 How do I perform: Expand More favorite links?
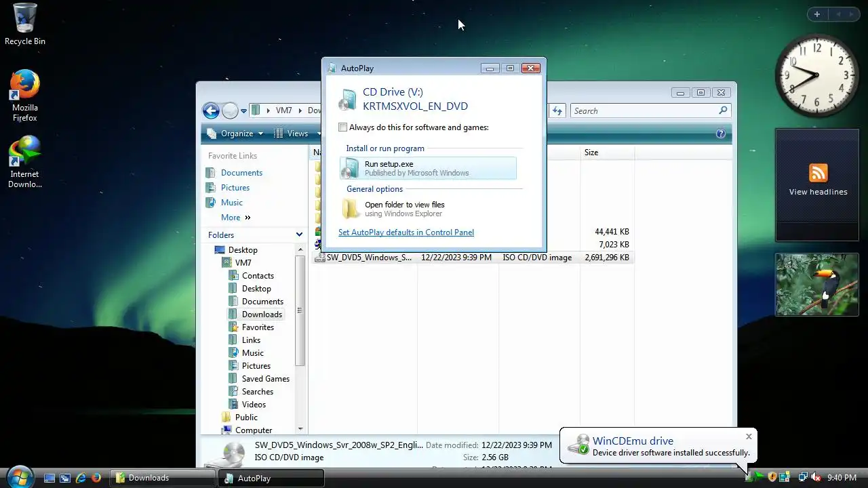point(235,218)
